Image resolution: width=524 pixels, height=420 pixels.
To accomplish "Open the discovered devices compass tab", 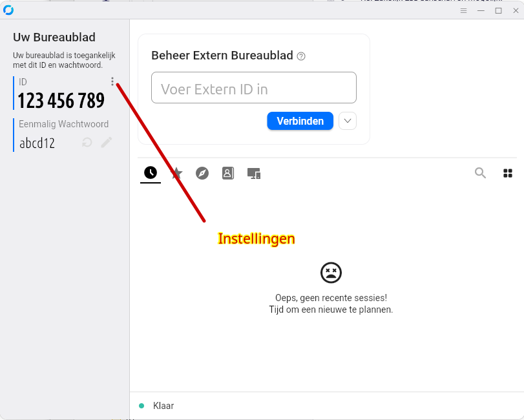I will [x=202, y=173].
